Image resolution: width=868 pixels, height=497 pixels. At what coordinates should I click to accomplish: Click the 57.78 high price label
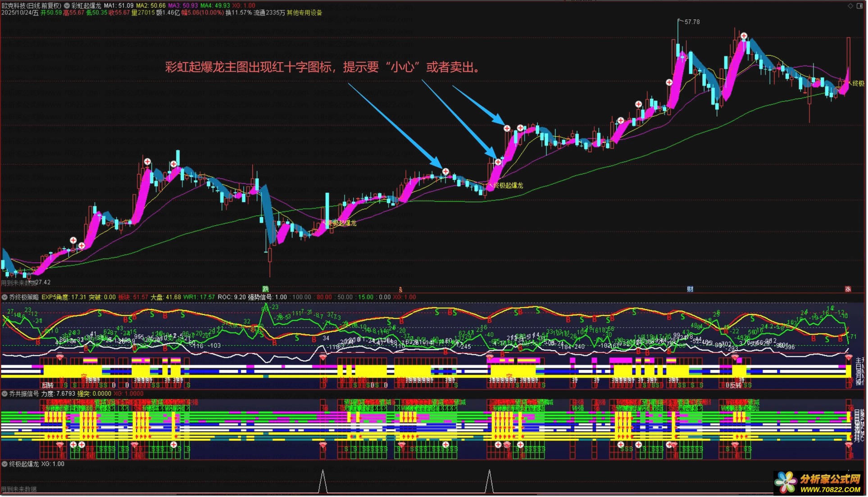tap(692, 22)
